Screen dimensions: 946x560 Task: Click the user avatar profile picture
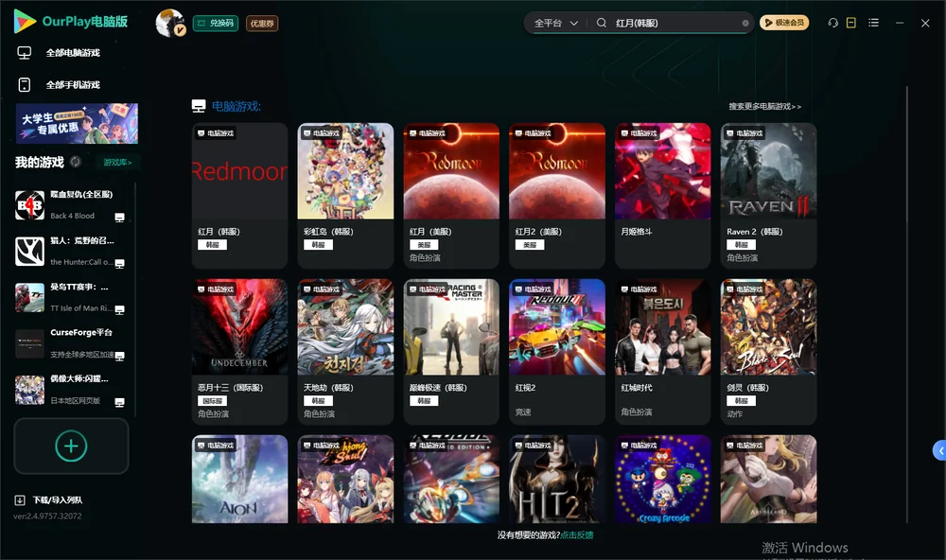pyautogui.click(x=170, y=23)
